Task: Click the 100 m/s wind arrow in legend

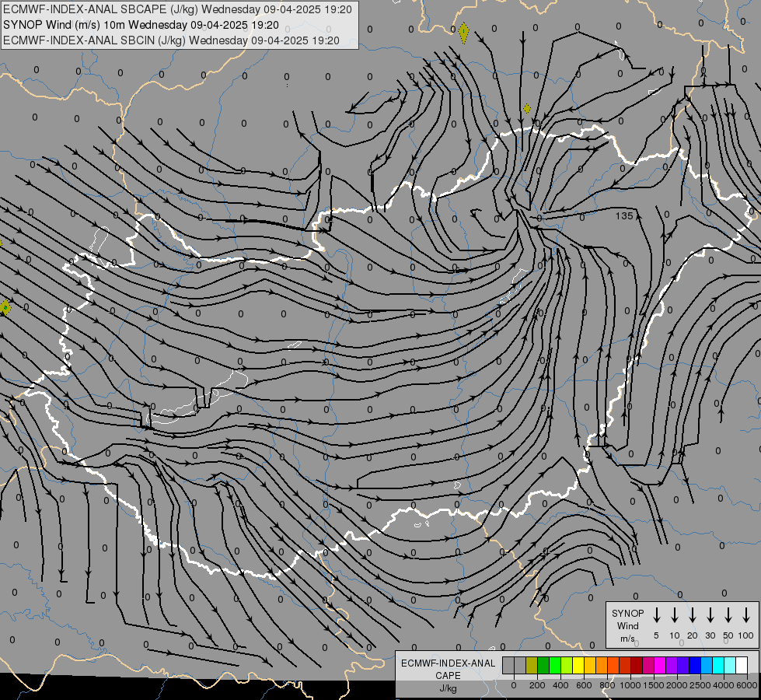Action: [x=746, y=615]
